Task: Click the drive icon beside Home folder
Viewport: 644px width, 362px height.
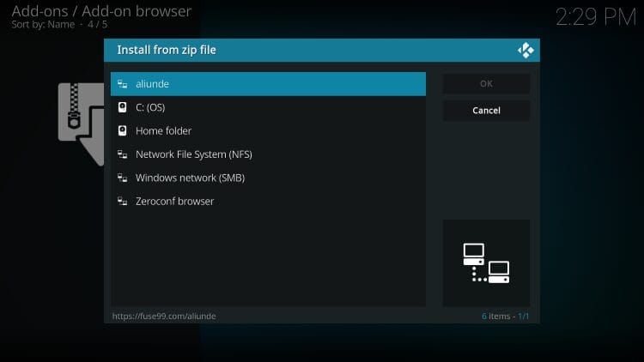Action: (123, 131)
